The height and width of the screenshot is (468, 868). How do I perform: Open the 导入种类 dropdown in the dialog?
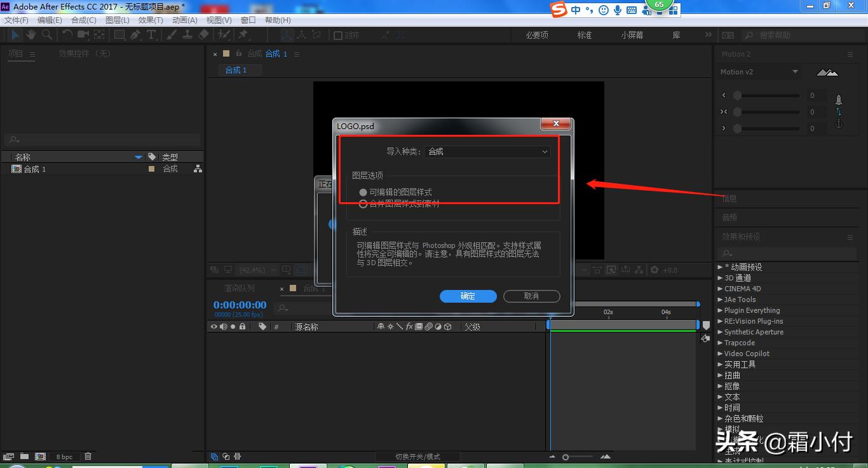coord(487,151)
